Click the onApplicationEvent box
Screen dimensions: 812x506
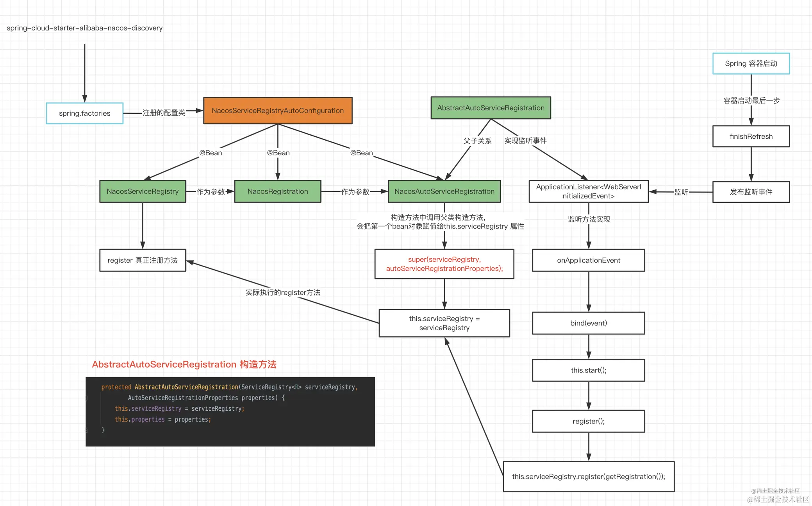click(x=588, y=260)
